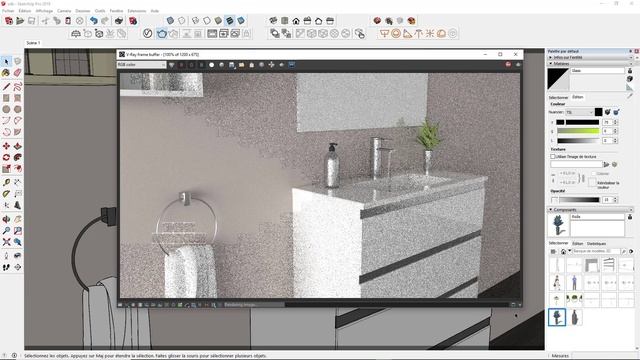Image resolution: width=640 pixels, height=360 pixels.
Task: Select the bottle component thumbnail
Action: point(575,317)
